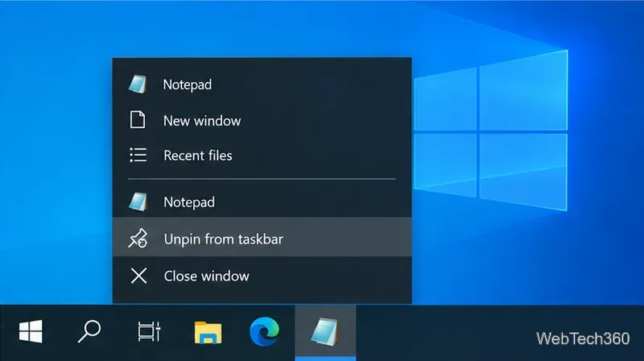
Task: Choose Close window in the jump list
Action: tap(262, 276)
